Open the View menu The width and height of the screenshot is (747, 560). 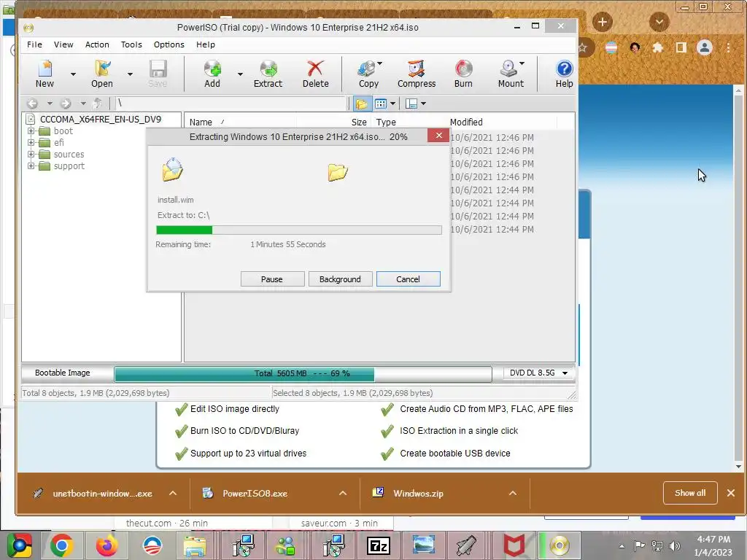[63, 44]
